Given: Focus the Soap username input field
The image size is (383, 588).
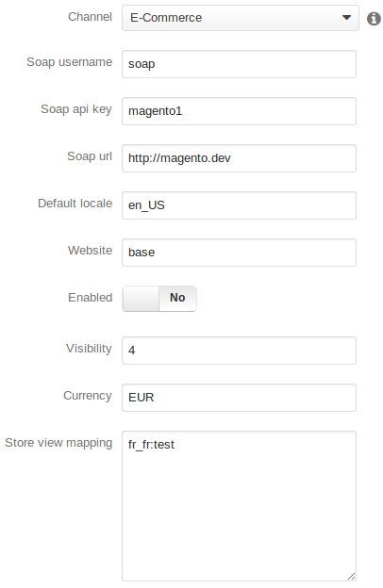Looking at the screenshot, I should (239, 64).
